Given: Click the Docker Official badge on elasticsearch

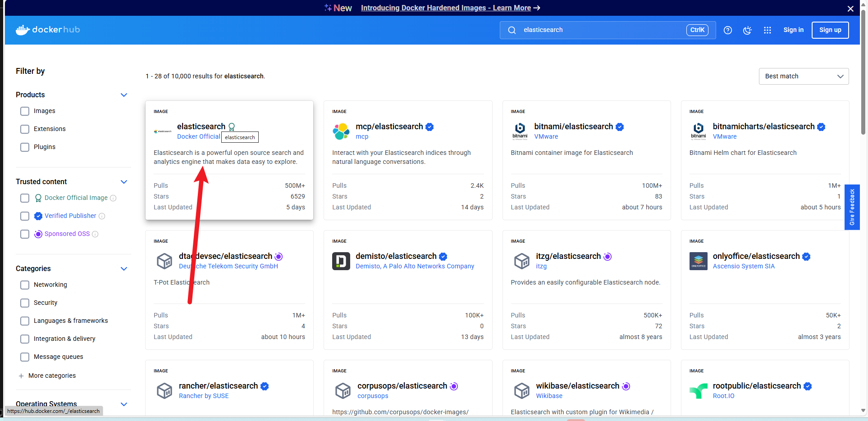Looking at the screenshot, I should click(x=232, y=127).
